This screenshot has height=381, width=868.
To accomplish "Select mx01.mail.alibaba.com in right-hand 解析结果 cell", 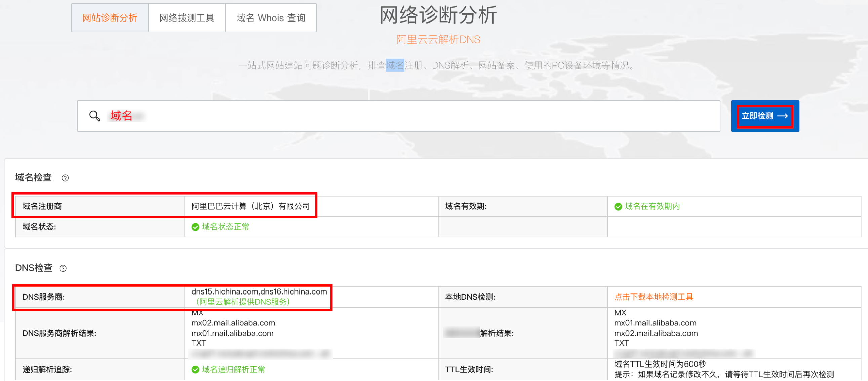I will tap(655, 323).
